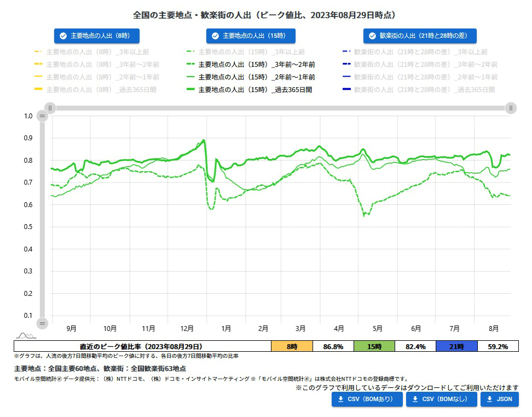Screen dimensions: 532x417
Task: Click the ※グラフは moving average footnote
Action: click(x=126, y=356)
